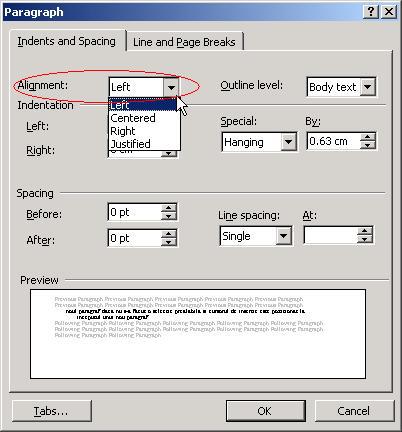Viewport: 402px width, 432px height.
Task: Increase Spacing After value arrow
Action: 168,234
